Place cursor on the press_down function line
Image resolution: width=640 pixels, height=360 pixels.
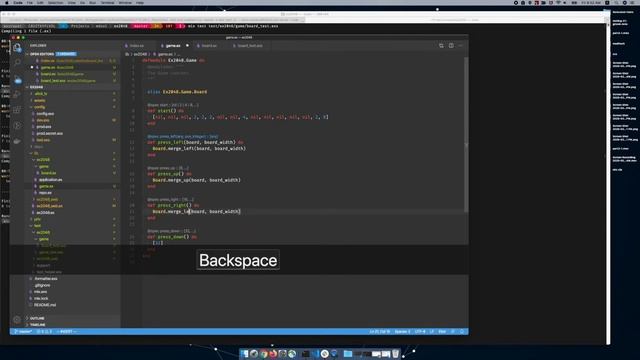(172, 237)
